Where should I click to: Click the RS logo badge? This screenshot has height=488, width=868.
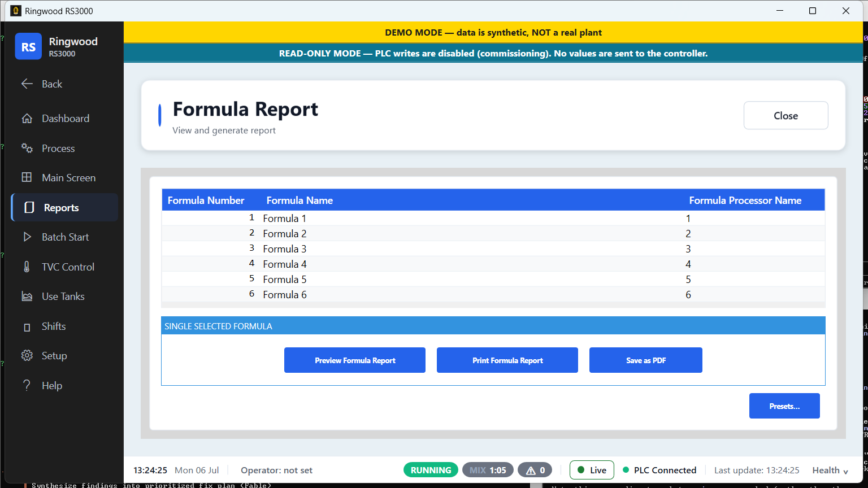(x=28, y=47)
